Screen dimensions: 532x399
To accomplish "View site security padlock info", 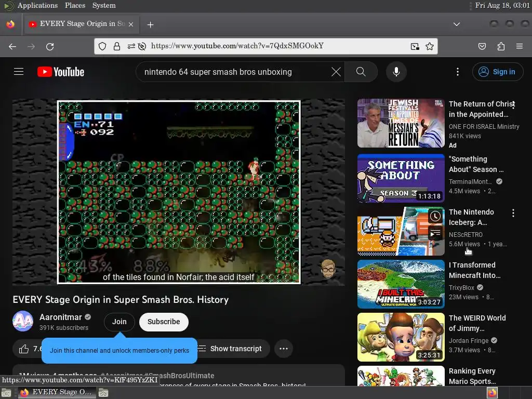I will pos(117,46).
